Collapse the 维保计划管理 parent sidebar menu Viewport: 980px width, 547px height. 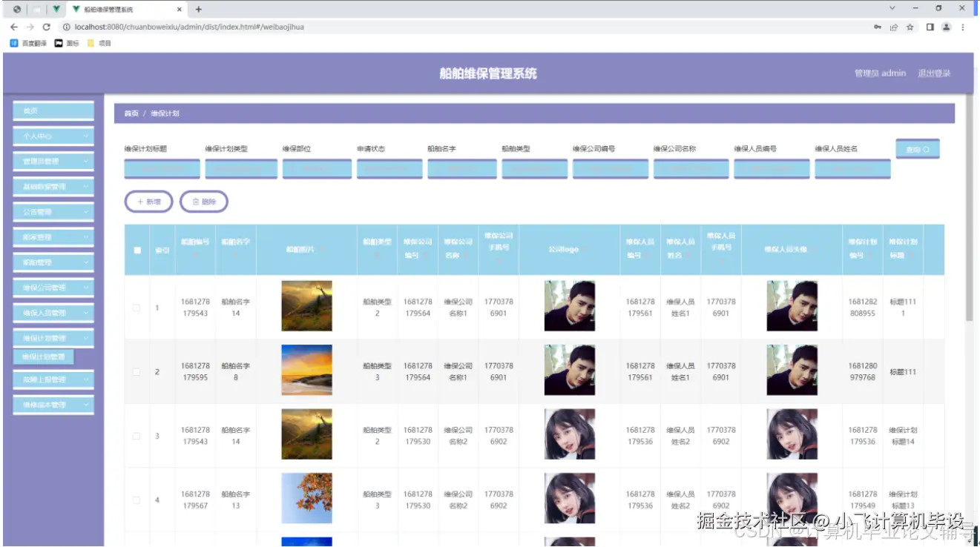pyautogui.click(x=53, y=338)
